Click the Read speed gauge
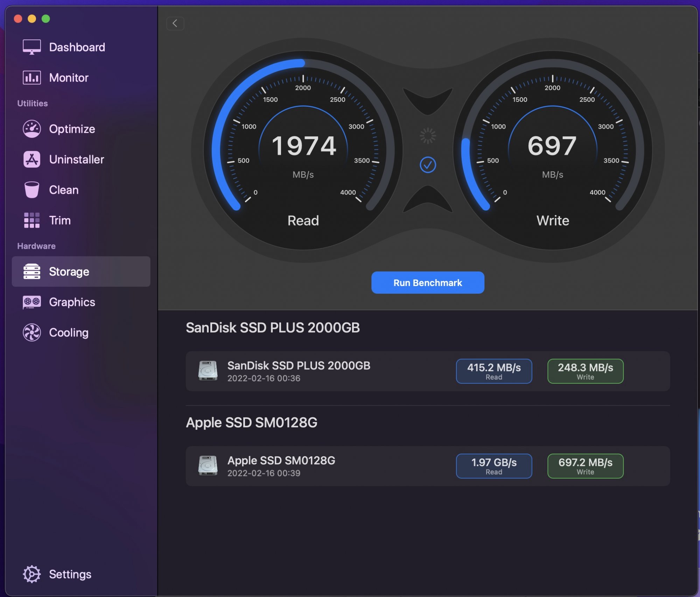This screenshot has width=700, height=597. click(x=303, y=150)
